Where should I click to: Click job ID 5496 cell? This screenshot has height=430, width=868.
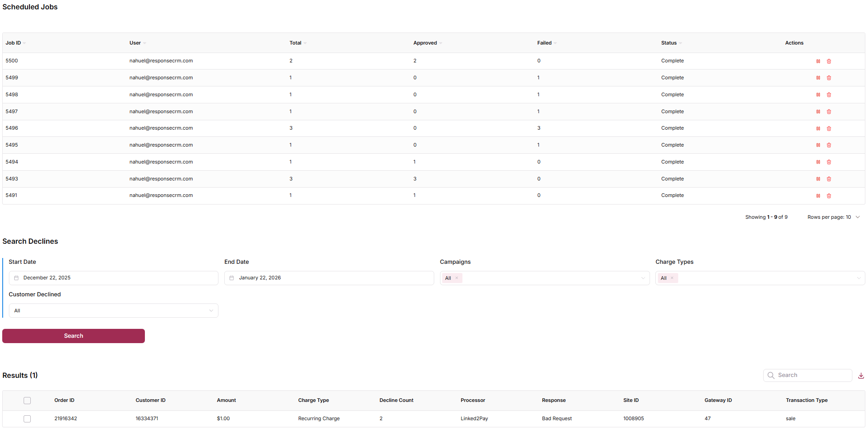click(x=12, y=128)
